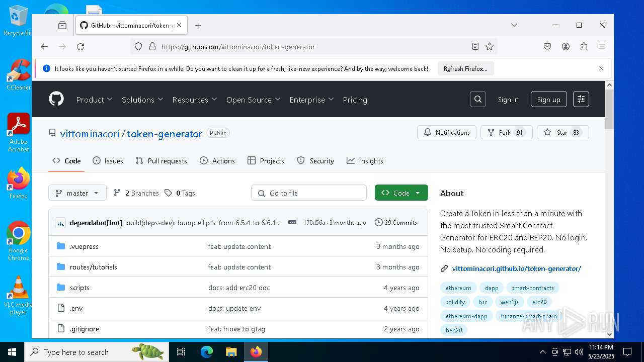Open the scripts folder

(79, 288)
